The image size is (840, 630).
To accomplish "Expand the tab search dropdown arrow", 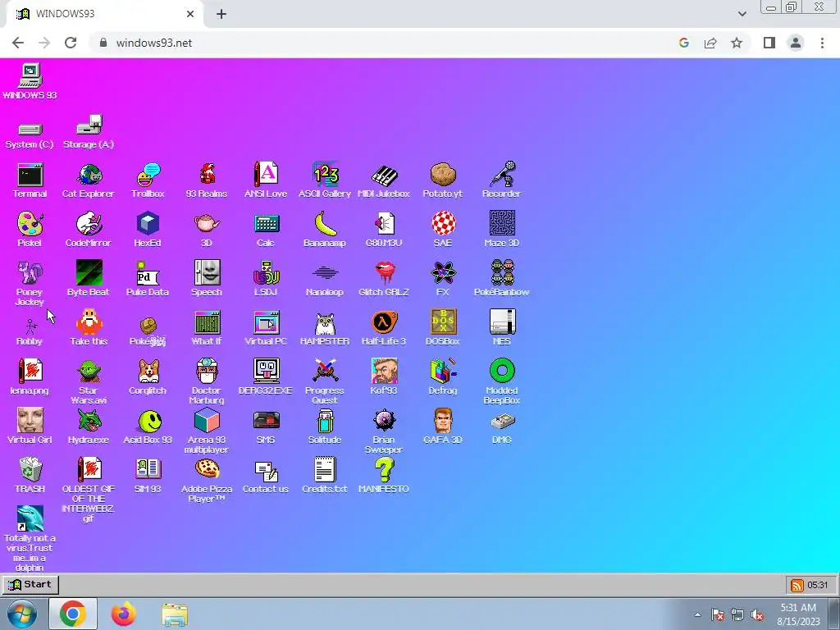I will [742, 14].
